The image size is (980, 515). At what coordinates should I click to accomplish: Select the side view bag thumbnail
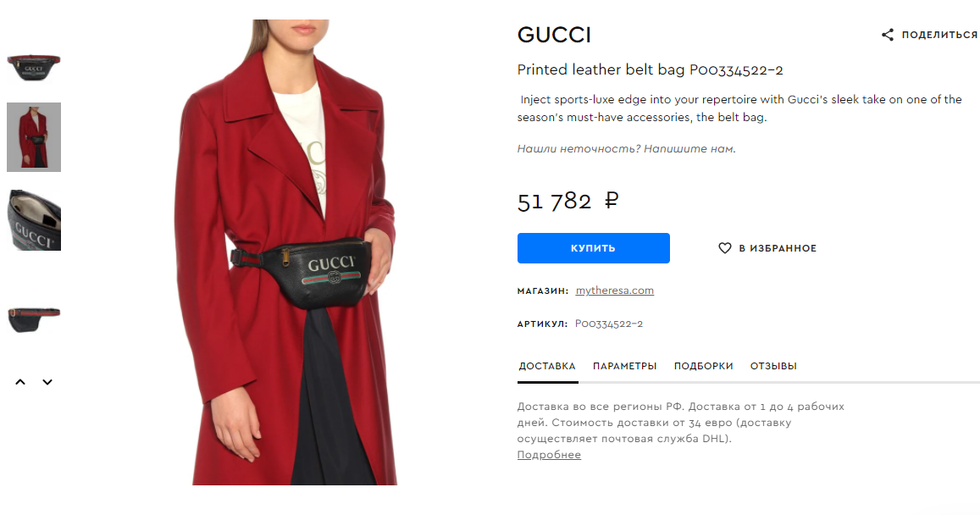click(x=34, y=319)
